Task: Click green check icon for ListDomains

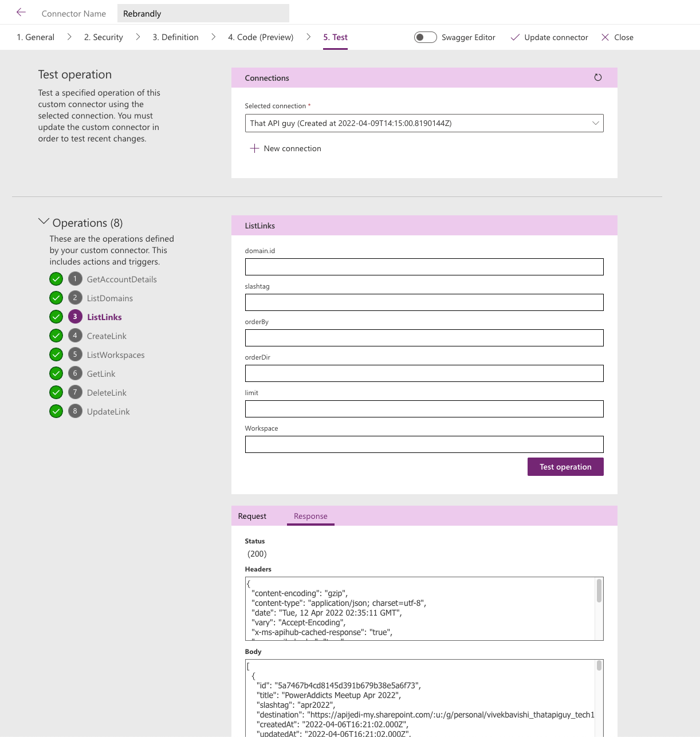Action: [56, 298]
